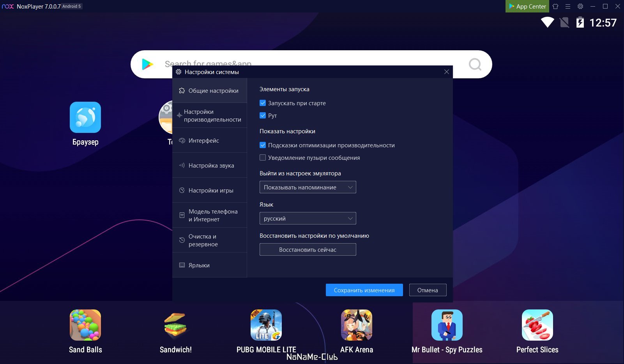Open the title bar hamburger menu
This screenshot has height=364, width=624.
(x=568, y=6)
